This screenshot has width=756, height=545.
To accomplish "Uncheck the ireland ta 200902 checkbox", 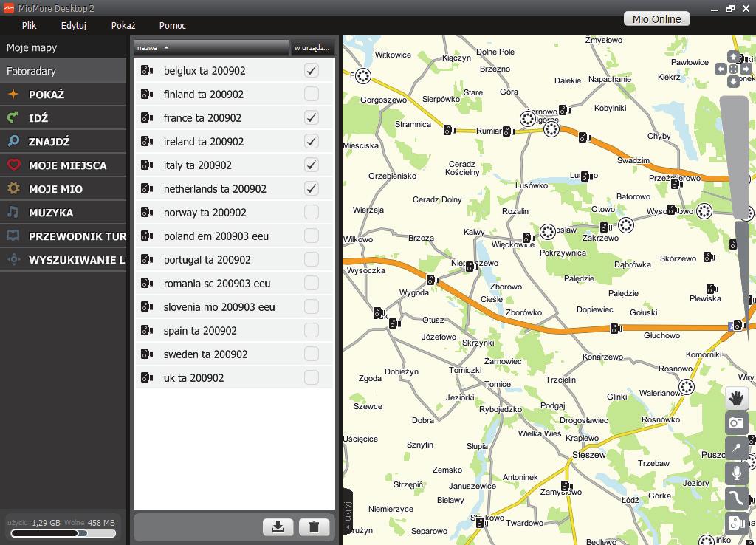I will 312,141.
